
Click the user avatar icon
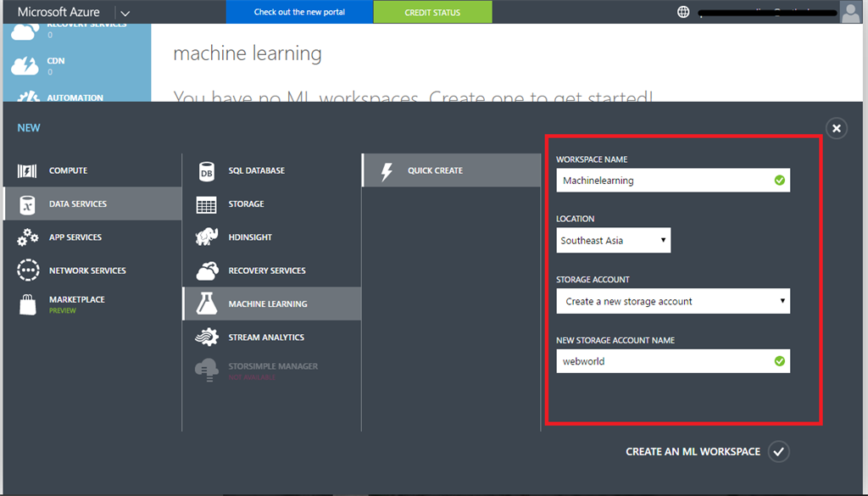pyautogui.click(x=850, y=12)
